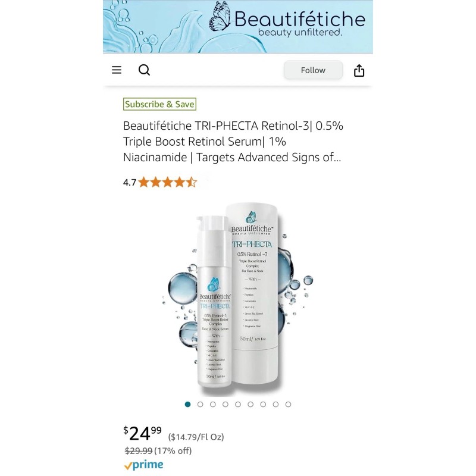Click the star rating icons
476x476 pixels.
[168, 183]
